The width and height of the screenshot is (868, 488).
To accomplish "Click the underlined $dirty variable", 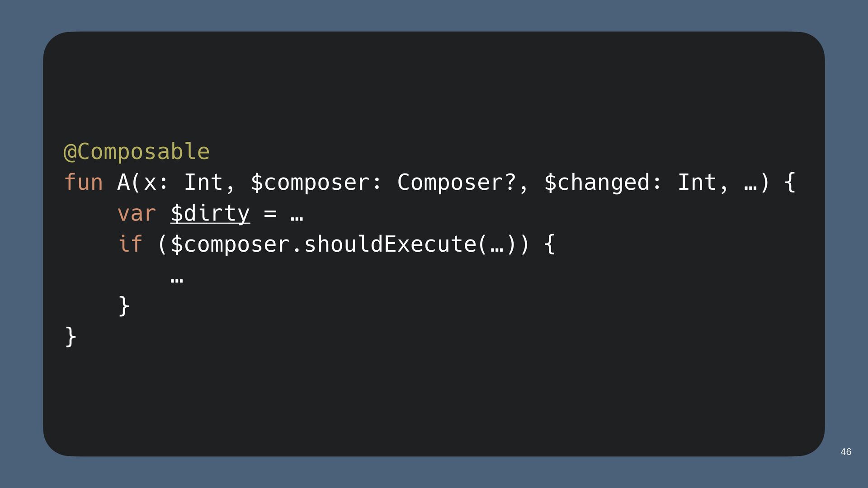I will click(210, 213).
